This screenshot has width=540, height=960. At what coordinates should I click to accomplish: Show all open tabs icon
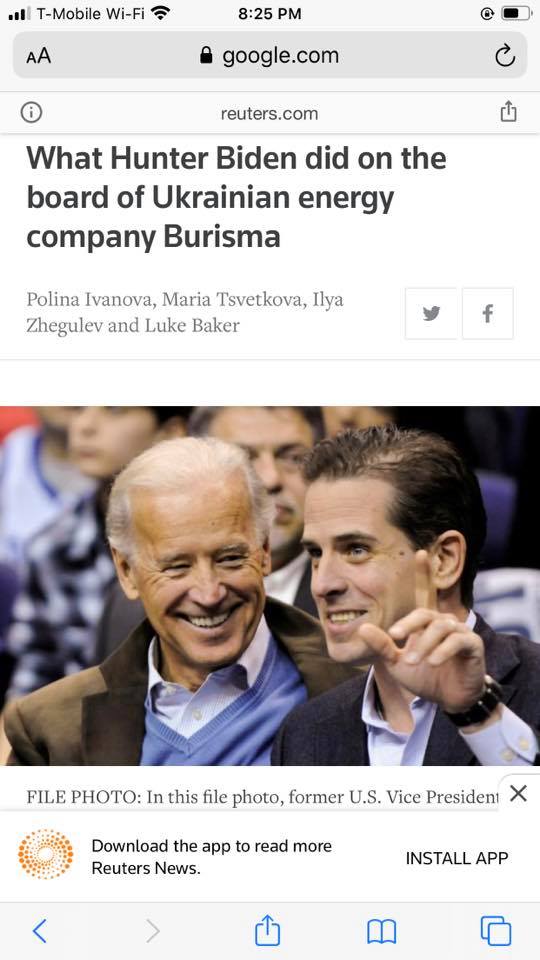[496, 931]
